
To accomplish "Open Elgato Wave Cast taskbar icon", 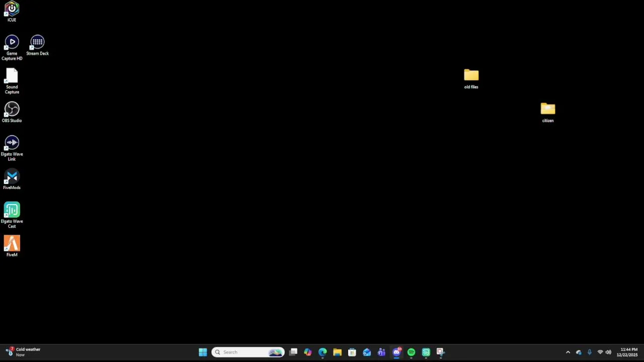I will tap(426, 352).
